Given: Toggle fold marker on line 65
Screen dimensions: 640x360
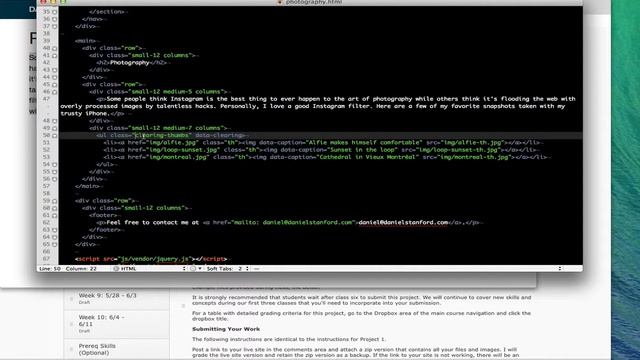Looking at the screenshot, I should point(54,244).
